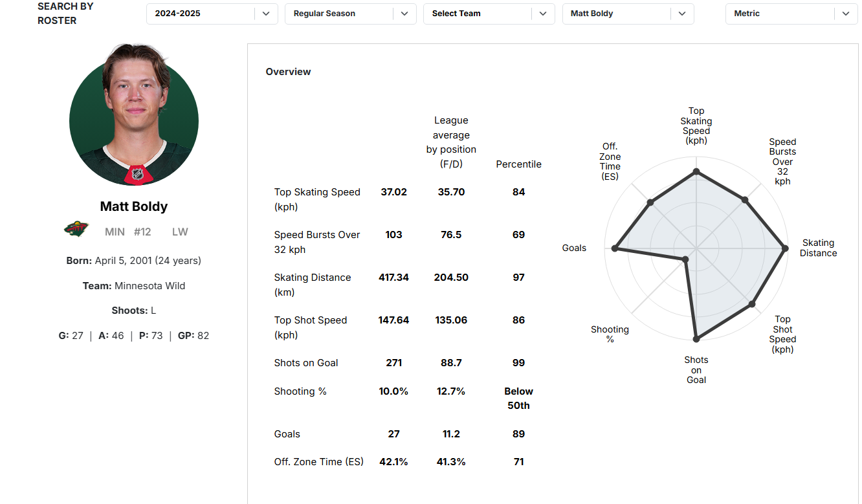Viewport: 862px width, 504px height.
Task: Expand the Metric units dropdown
Action: 791,14
